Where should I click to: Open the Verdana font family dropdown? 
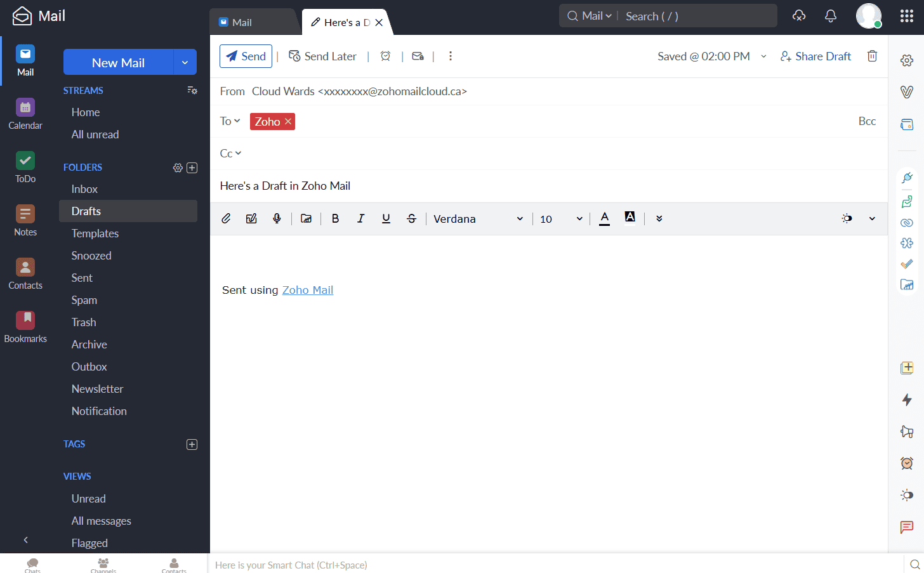pos(478,219)
